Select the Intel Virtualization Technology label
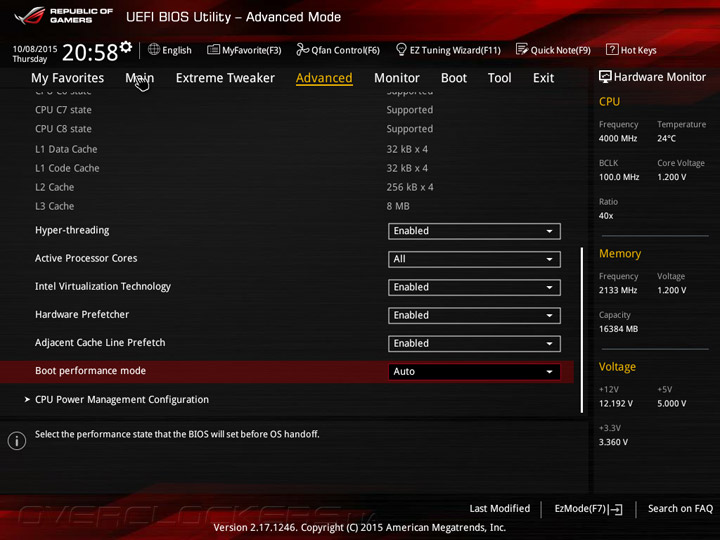Screen dimensions: 720x540 103,287
